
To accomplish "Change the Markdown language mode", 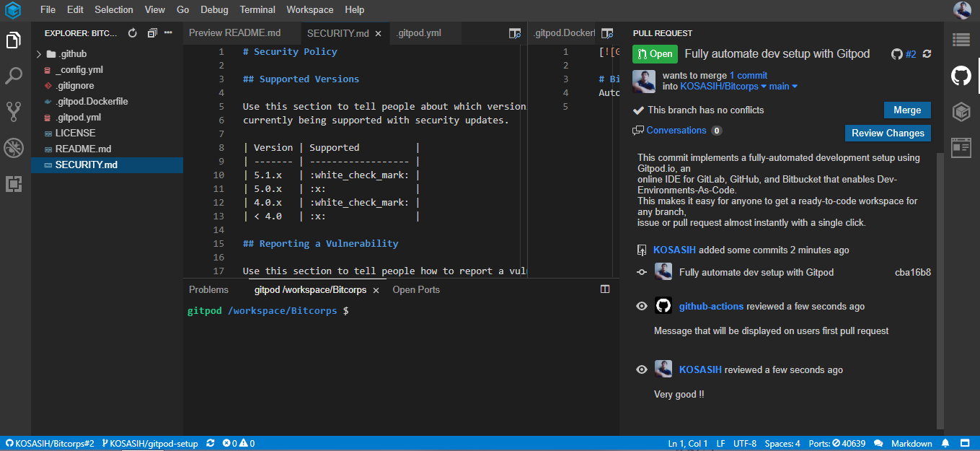I will (x=911, y=444).
